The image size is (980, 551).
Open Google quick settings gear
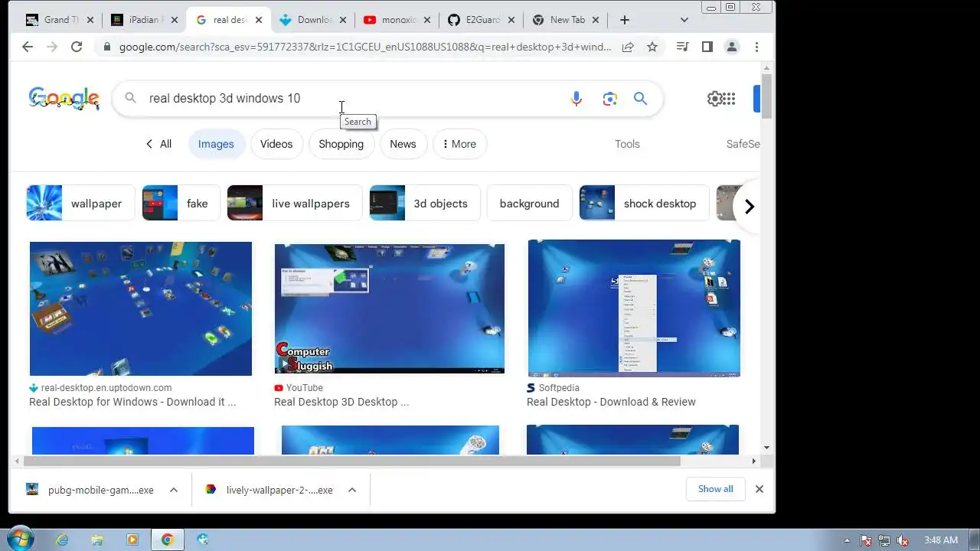(714, 99)
